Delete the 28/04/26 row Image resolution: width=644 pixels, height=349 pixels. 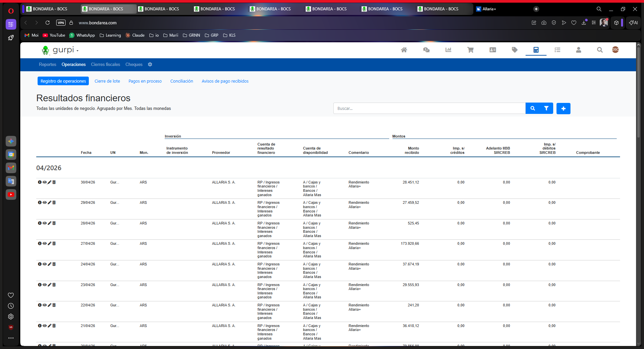pos(54,223)
